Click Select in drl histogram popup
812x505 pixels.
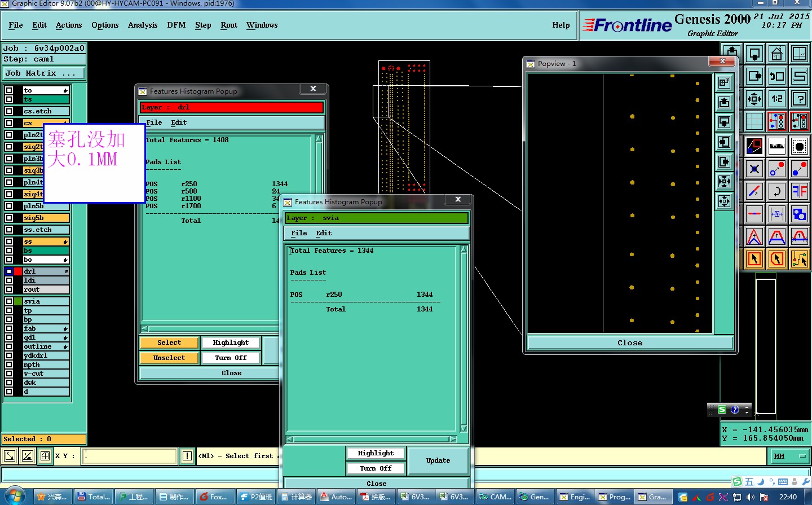click(x=169, y=342)
